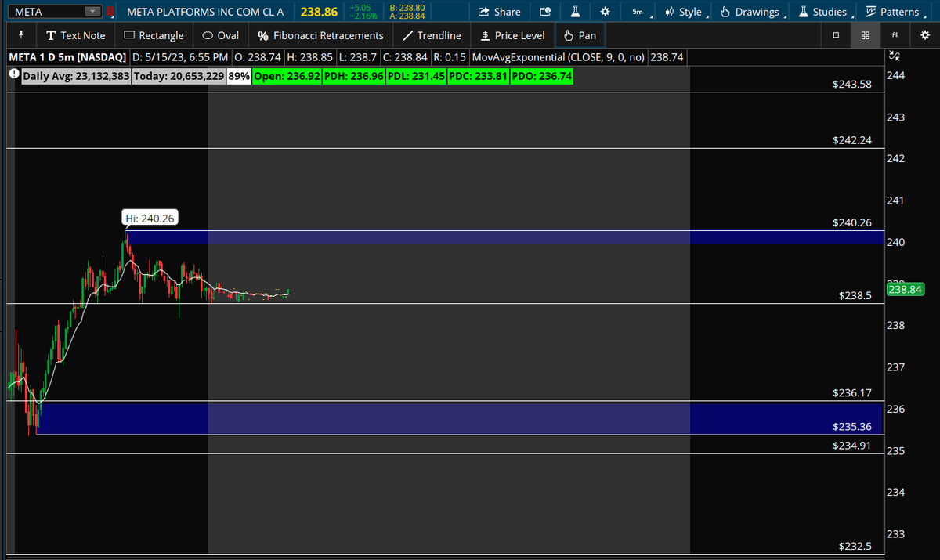Pin the drawing tools toolbar
940x560 pixels.
(x=21, y=35)
